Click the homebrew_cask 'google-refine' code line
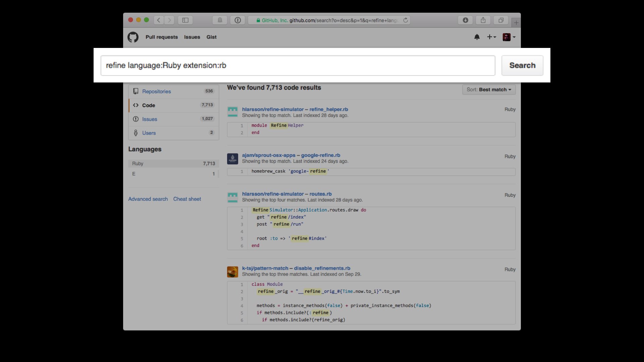 (x=290, y=171)
